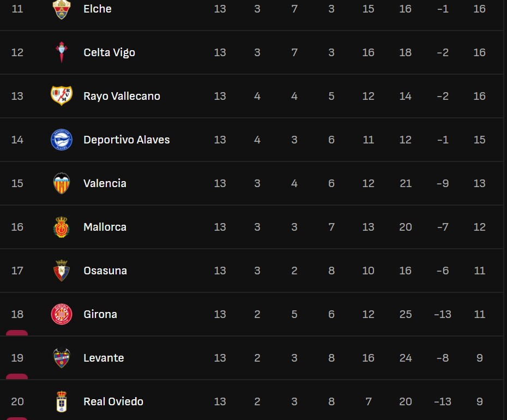The image size is (507, 420).
Task: Click the Elche club crest
Action: pos(62,9)
